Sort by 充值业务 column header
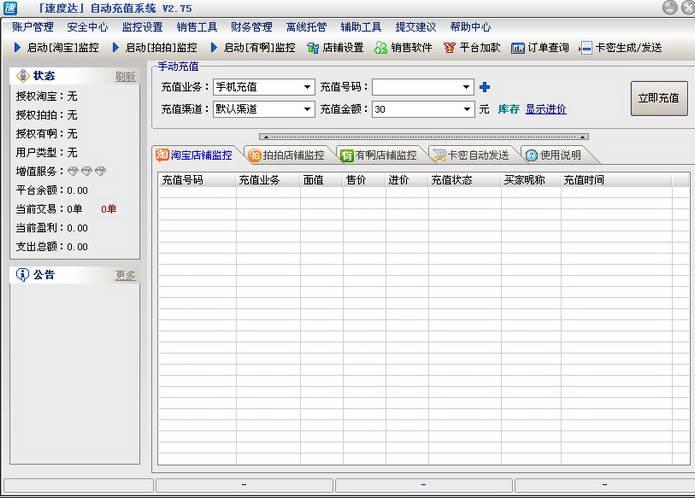This screenshot has width=695, height=498. (268, 180)
